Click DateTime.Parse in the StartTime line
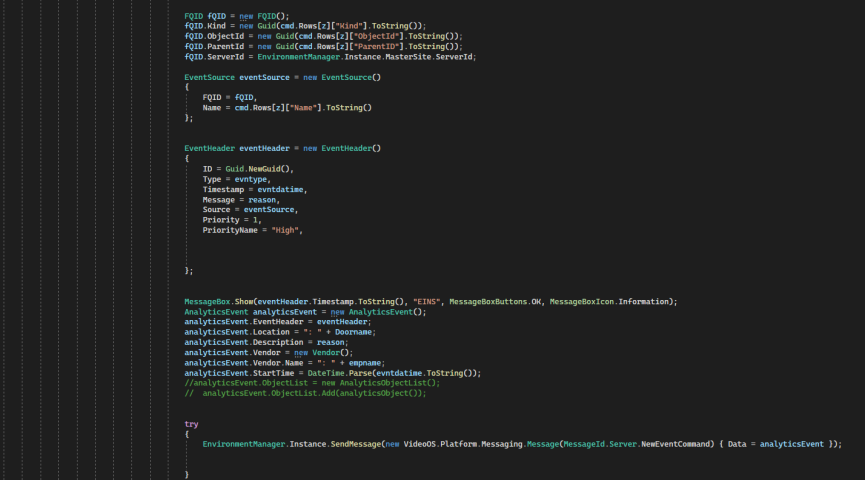The image size is (865, 480). [x=333, y=373]
